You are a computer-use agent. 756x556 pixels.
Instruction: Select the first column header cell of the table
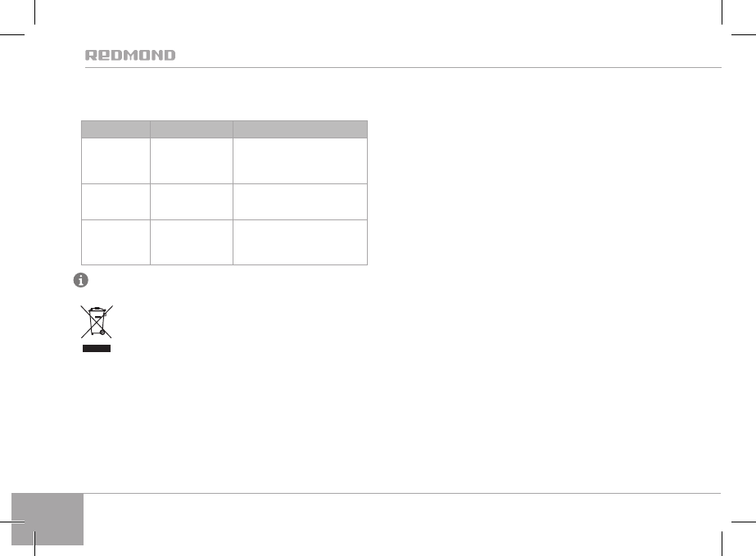click(115, 129)
